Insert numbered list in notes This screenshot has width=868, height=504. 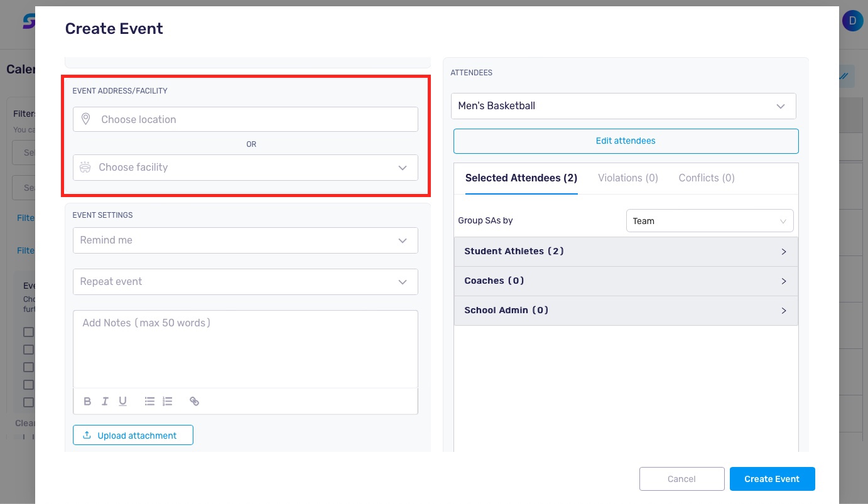168,402
